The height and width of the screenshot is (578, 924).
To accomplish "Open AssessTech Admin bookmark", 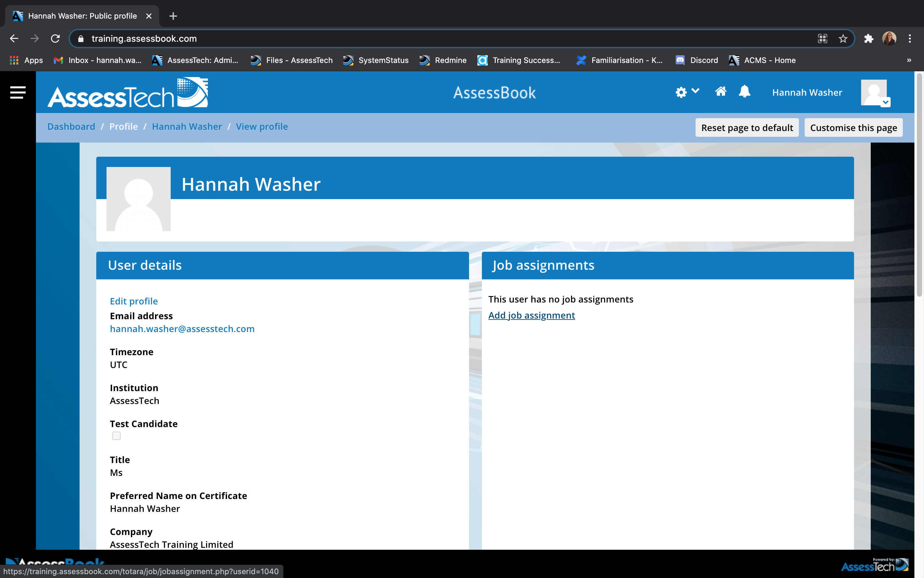I will (195, 60).
